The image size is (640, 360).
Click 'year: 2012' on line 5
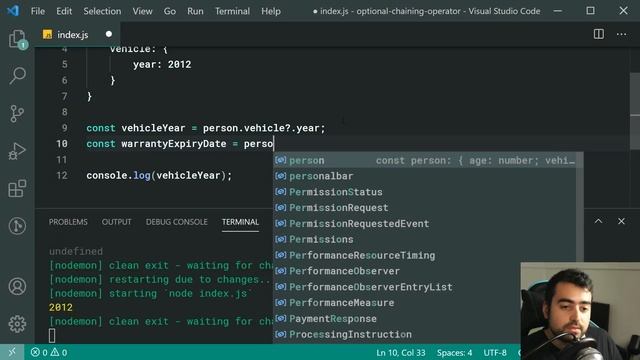pyautogui.click(x=162, y=64)
